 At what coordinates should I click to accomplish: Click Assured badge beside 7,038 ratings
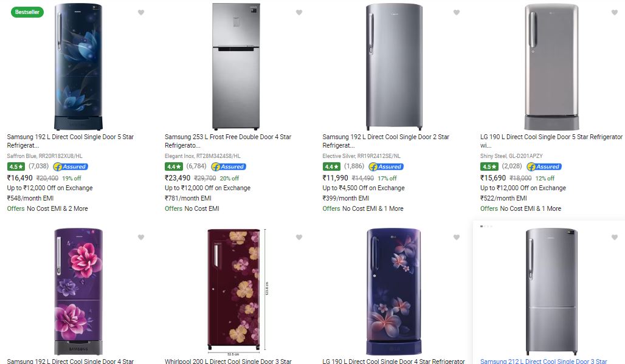(x=71, y=167)
